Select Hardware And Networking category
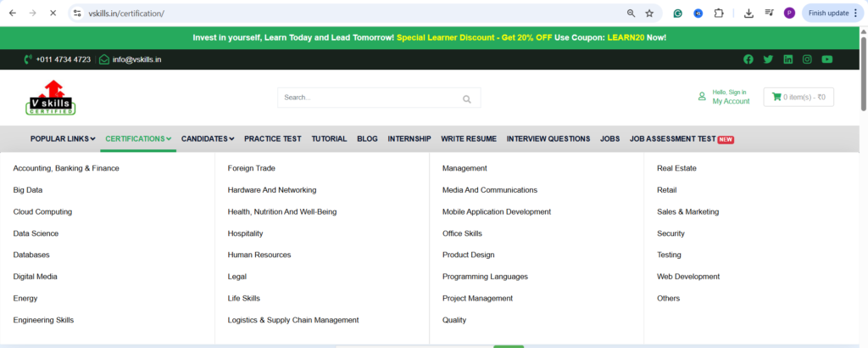This screenshot has width=868, height=348. pyautogui.click(x=272, y=190)
